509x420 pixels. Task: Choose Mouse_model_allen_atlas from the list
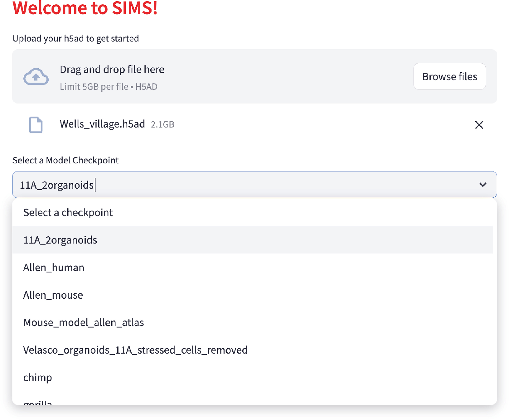coord(83,323)
